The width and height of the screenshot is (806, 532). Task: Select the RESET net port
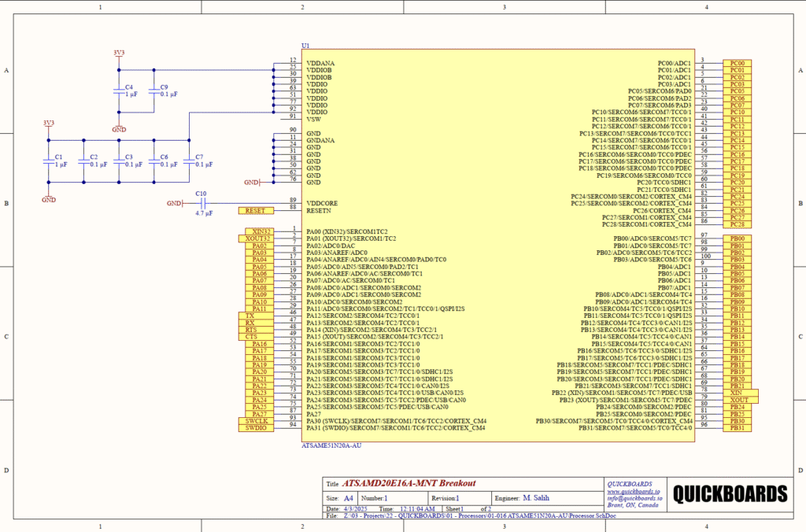pyautogui.click(x=256, y=211)
